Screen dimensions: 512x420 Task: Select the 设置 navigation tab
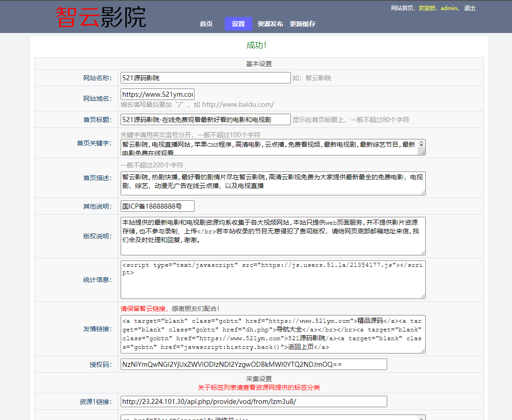pyautogui.click(x=238, y=24)
